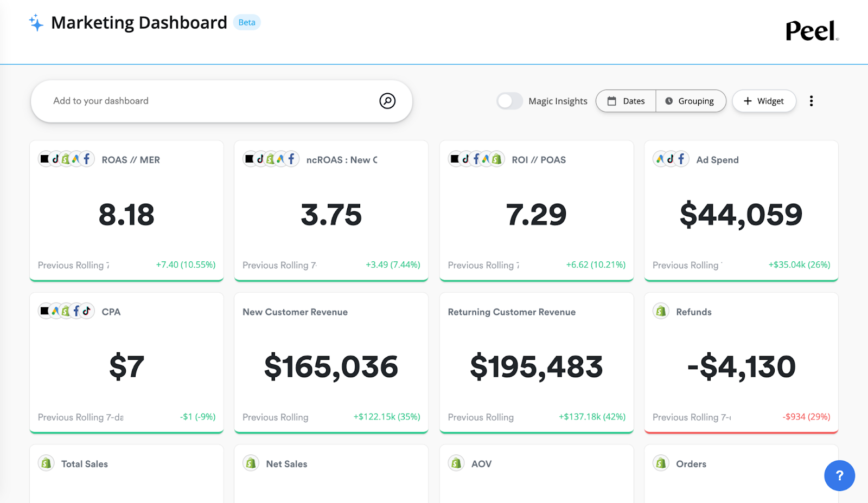The width and height of the screenshot is (868, 503).
Task: Open the three-dot overflow menu near Widget
Action: [x=811, y=101]
